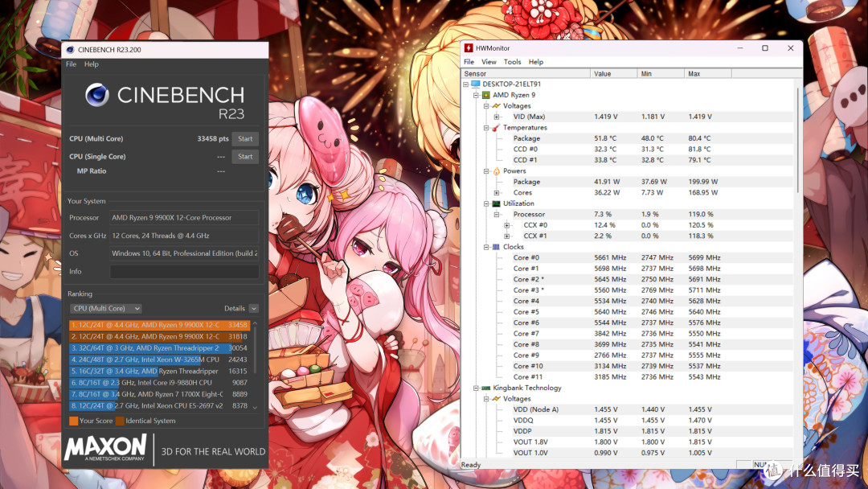Click the brown Identical System legend swatch

[x=120, y=421]
